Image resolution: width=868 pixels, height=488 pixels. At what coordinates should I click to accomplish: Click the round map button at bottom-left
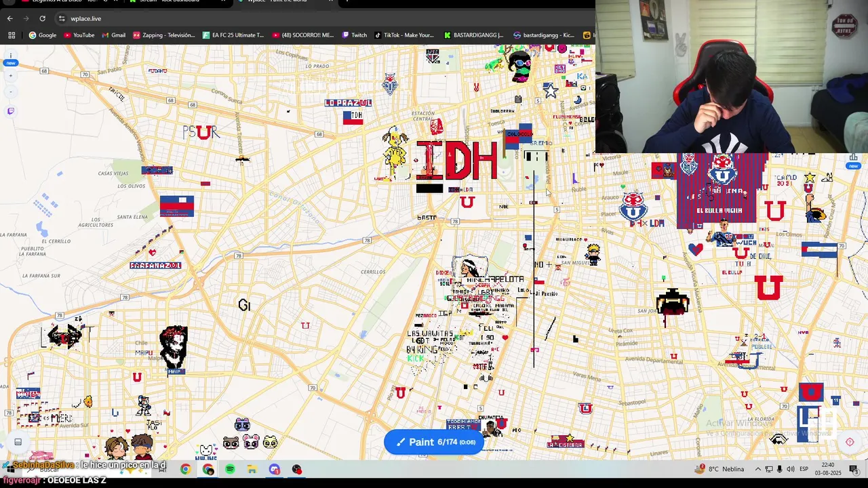coord(18,442)
